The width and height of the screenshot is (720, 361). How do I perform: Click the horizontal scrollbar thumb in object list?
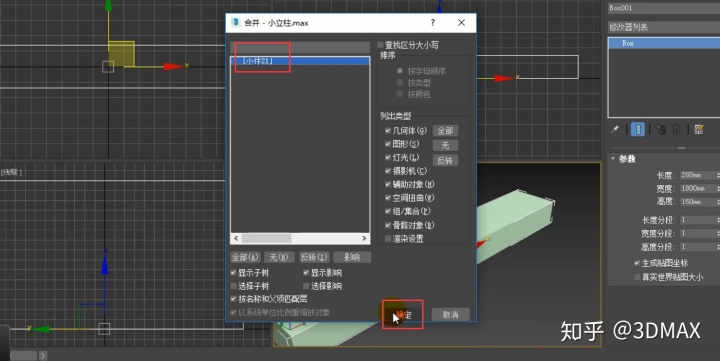[266, 238]
